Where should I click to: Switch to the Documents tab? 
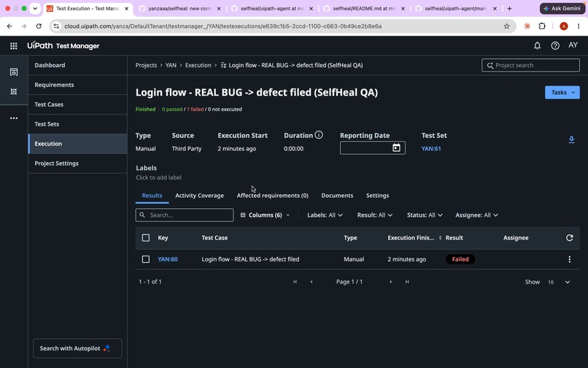(x=337, y=196)
